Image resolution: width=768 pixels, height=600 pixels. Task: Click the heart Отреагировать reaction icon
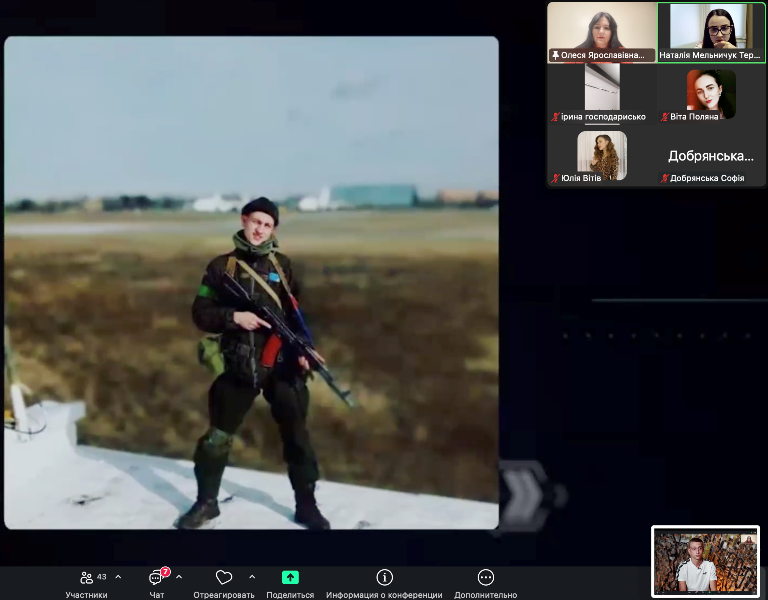(x=224, y=578)
